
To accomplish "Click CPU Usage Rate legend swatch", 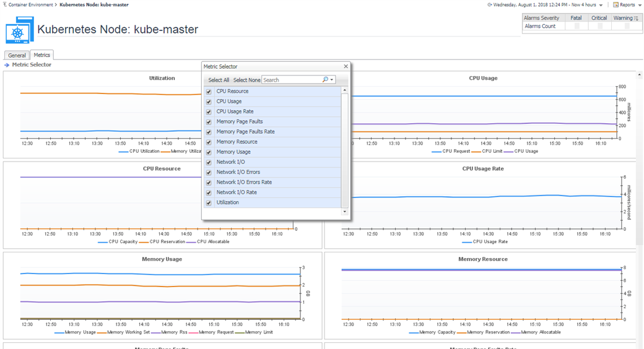I will 467,242.
